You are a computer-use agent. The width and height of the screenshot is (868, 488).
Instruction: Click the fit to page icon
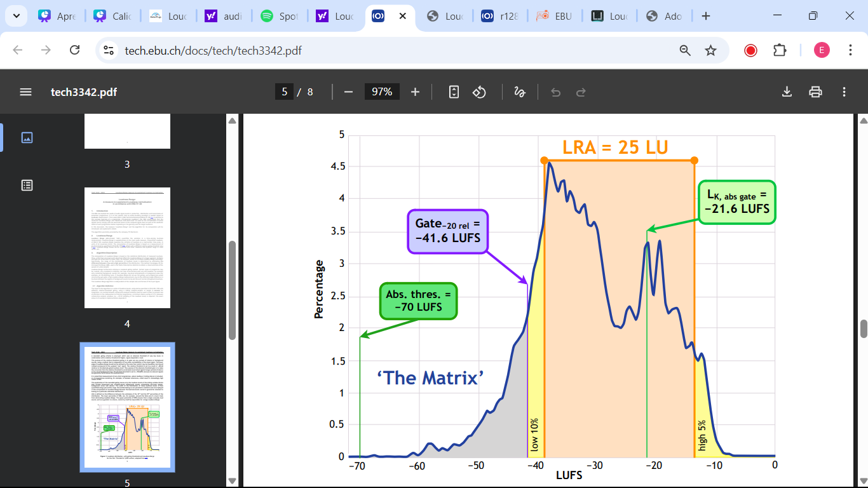point(454,92)
